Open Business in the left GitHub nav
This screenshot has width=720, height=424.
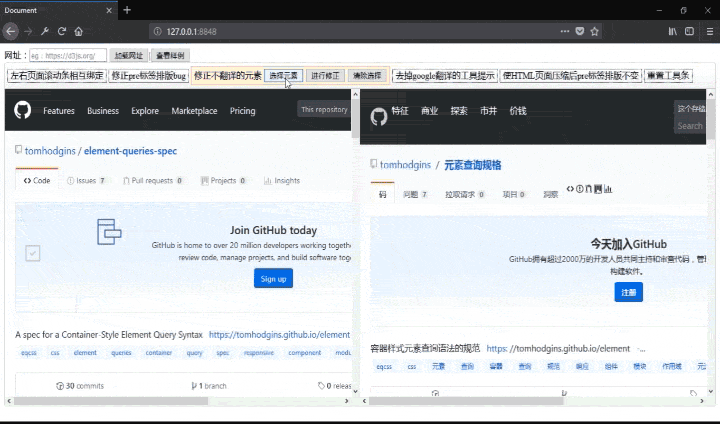(x=103, y=111)
